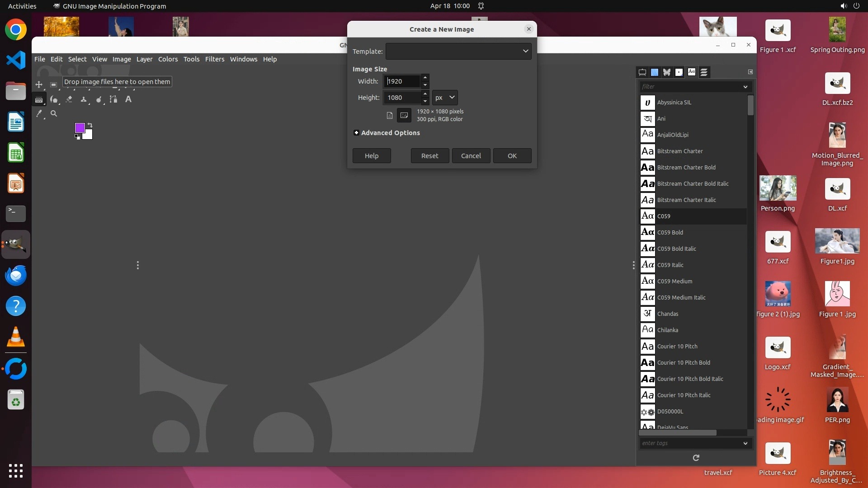Image resolution: width=868 pixels, height=488 pixels.
Task: Click the purple foreground color swatch
Action: pos(80,128)
